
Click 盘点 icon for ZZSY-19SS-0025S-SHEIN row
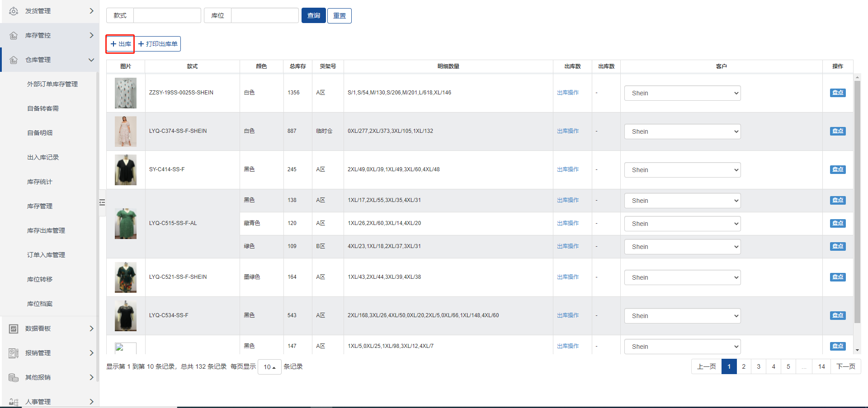point(837,93)
